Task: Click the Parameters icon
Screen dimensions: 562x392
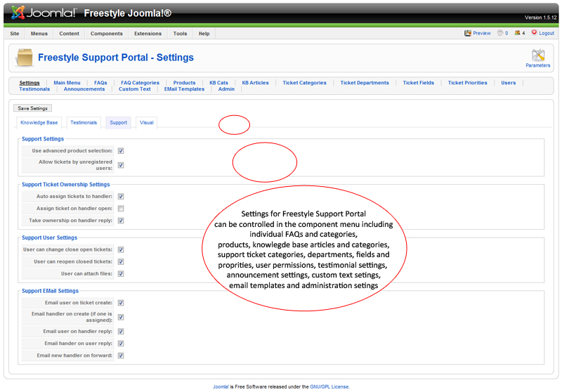Action: pos(538,55)
